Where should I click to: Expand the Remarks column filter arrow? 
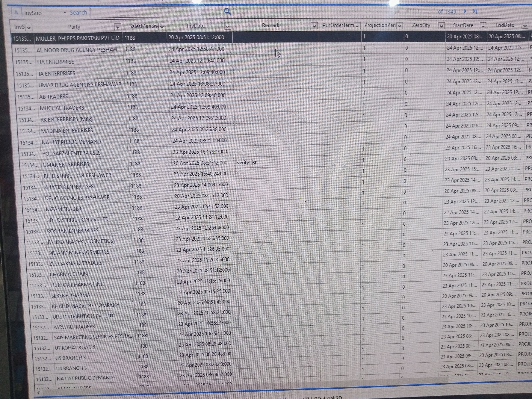coord(314,26)
